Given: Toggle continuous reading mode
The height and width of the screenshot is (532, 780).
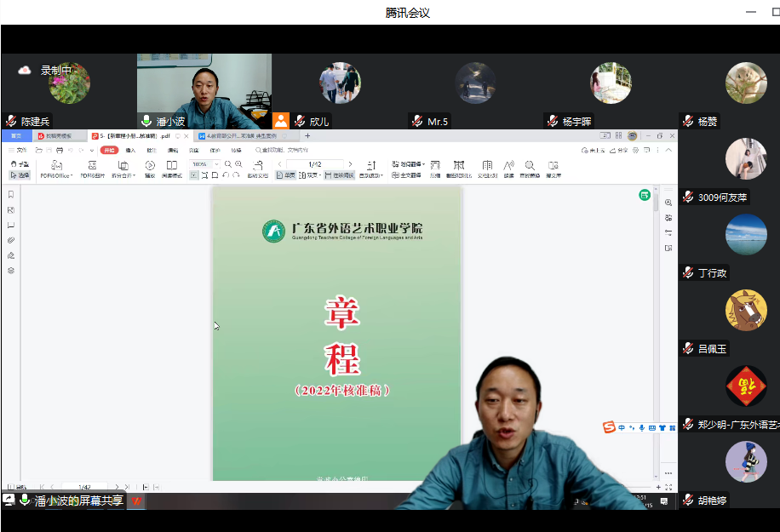Looking at the screenshot, I should [339, 175].
